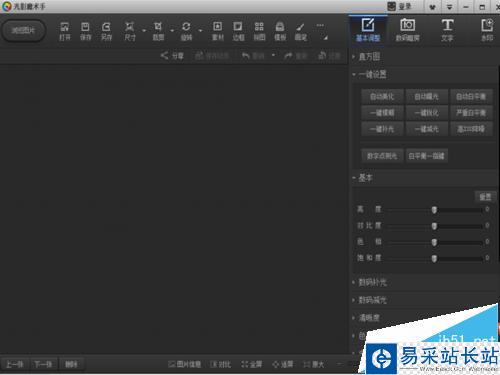Image resolution: width=500 pixels, height=375 pixels.
Task: Open the undo history dropdown arrow
Action: pos(273,55)
